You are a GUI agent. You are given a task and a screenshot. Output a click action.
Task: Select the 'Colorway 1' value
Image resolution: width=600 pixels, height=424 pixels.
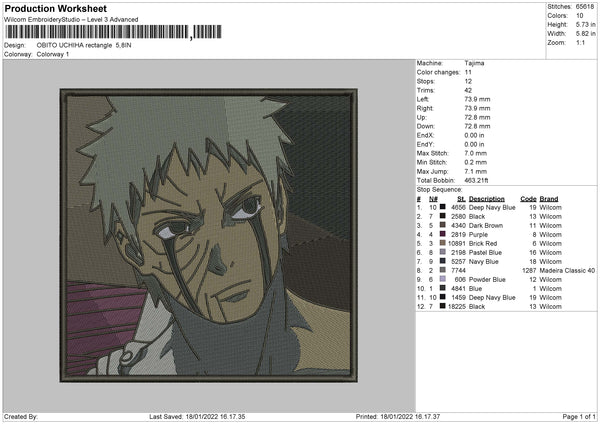point(53,54)
